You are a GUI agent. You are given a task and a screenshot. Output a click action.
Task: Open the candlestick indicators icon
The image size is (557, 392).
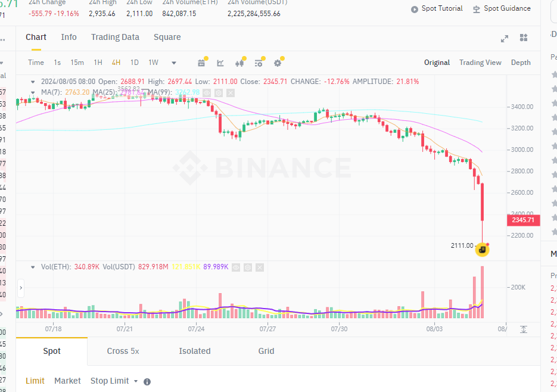(239, 63)
